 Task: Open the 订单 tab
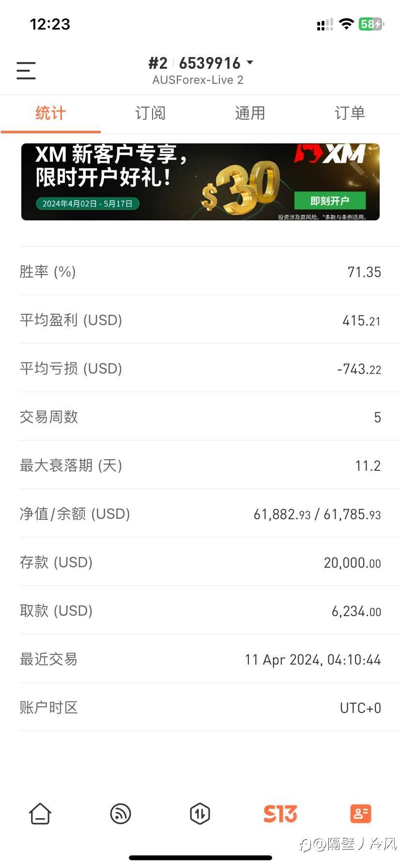point(350,113)
